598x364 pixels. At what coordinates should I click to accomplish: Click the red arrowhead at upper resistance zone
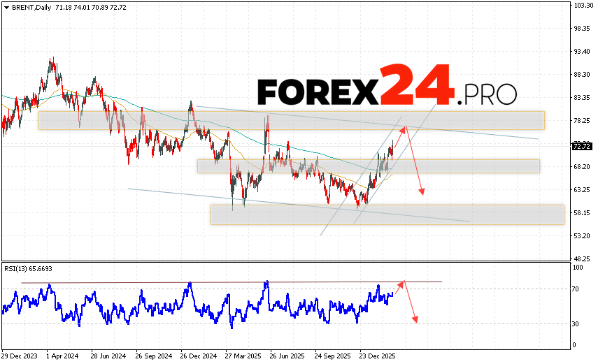404,128
